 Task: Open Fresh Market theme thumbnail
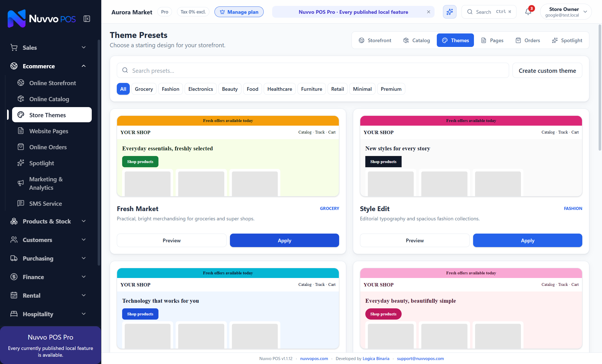[228, 156]
